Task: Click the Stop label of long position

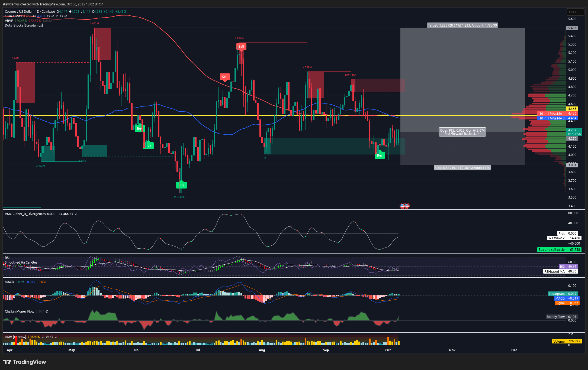Action: pyautogui.click(x=462, y=168)
